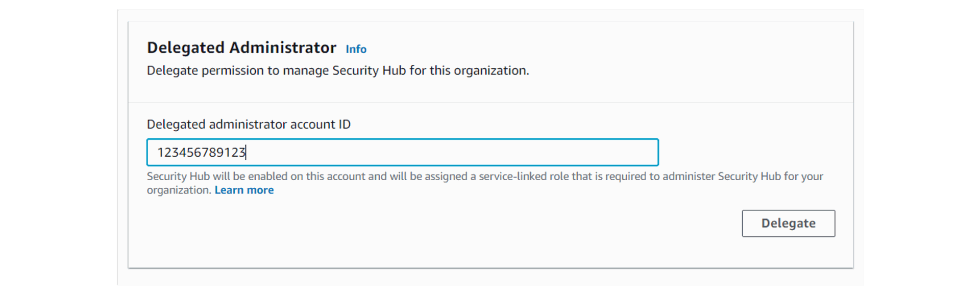Image resolution: width=980 pixels, height=294 pixels.
Task: Focus the Delegated administrator account ID field
Action: tap(402, 152)
